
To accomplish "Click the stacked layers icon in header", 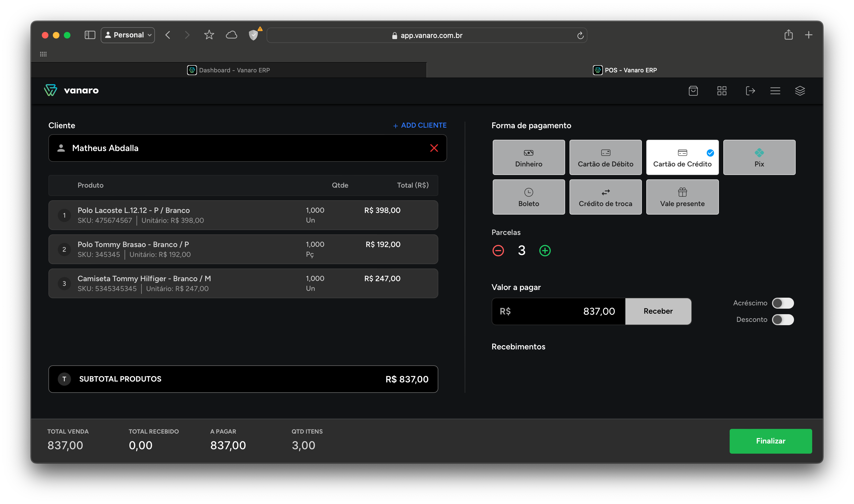I will tap(800, 91).
